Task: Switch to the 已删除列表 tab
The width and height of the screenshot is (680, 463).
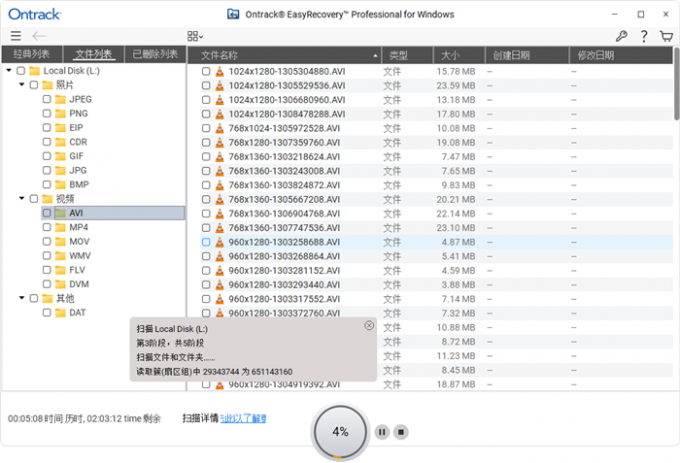Action: (x=155, y=54)
